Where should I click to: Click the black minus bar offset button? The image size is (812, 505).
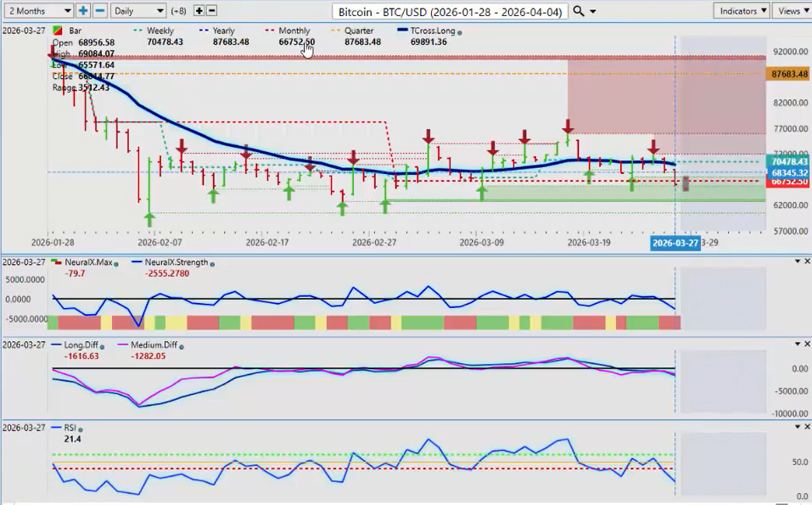tap(211, 11)
